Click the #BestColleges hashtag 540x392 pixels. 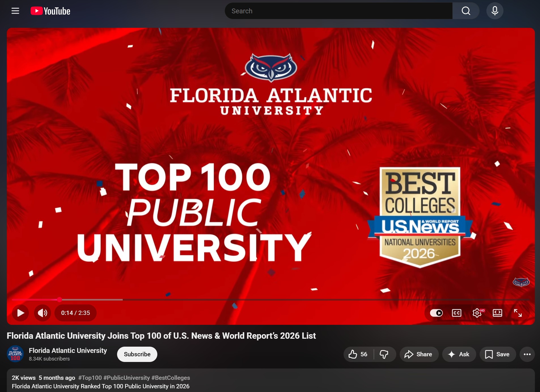click(171, 378)
